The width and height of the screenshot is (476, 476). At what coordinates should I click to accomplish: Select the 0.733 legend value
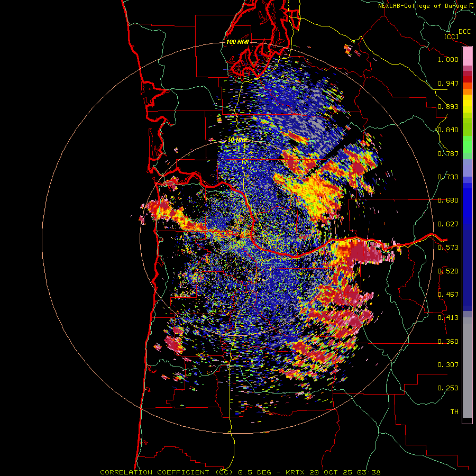448,177
